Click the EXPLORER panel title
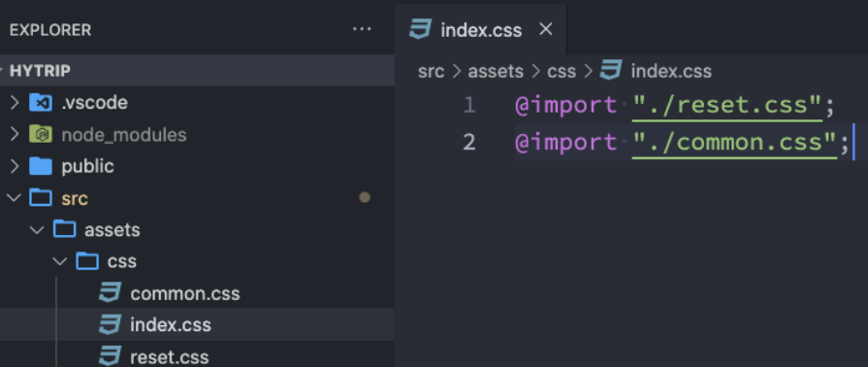The width and height of the screenshot is (868, 367). pos(50,30)
